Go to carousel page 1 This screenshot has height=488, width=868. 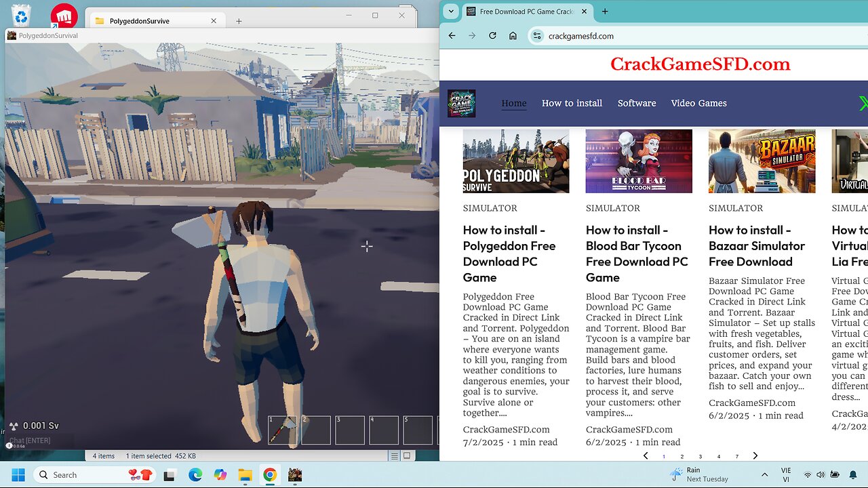point(664,457)
